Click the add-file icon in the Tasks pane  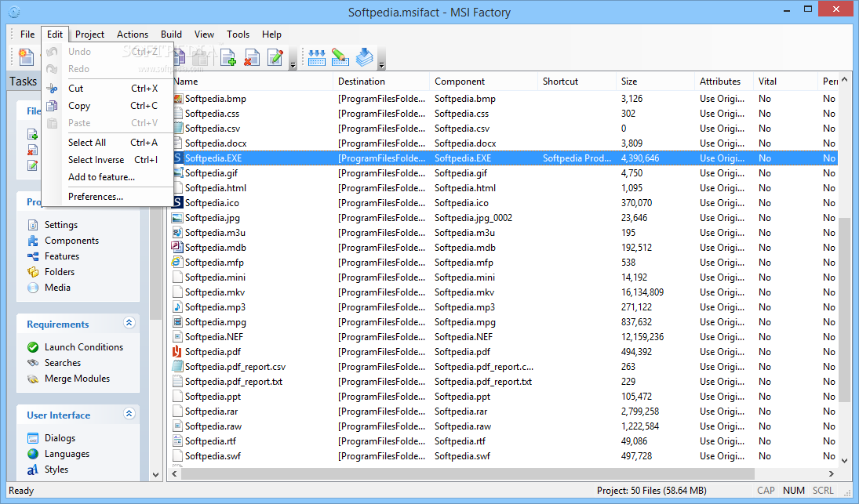33,134
